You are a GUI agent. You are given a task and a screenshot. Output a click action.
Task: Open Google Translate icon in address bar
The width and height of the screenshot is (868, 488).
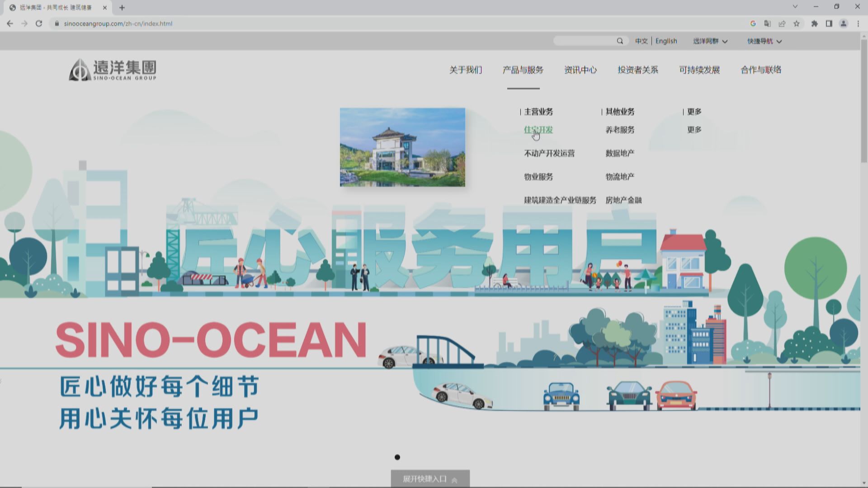pos(768,23)
